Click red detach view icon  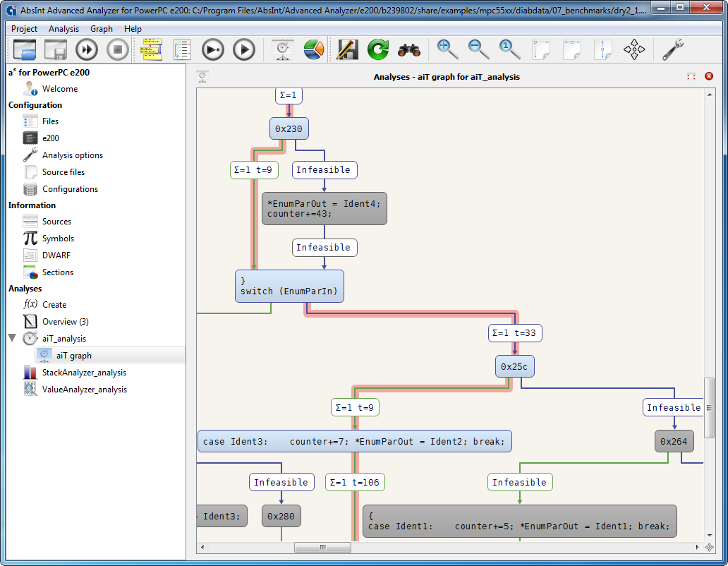pyautogui.click(x=691, y=77)
